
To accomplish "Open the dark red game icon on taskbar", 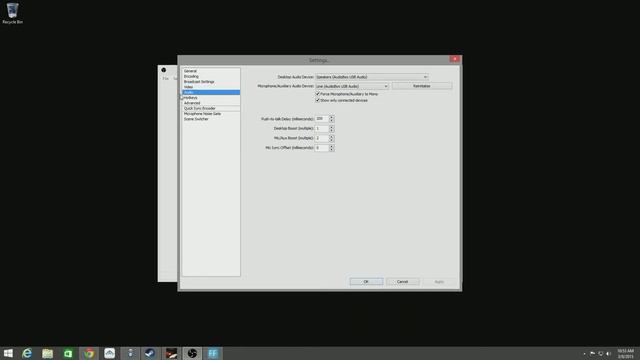I will (x=171, y=353).
